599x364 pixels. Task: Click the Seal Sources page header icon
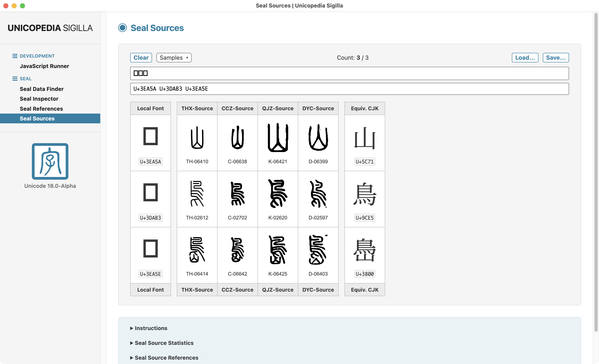(x=123, y=28)
